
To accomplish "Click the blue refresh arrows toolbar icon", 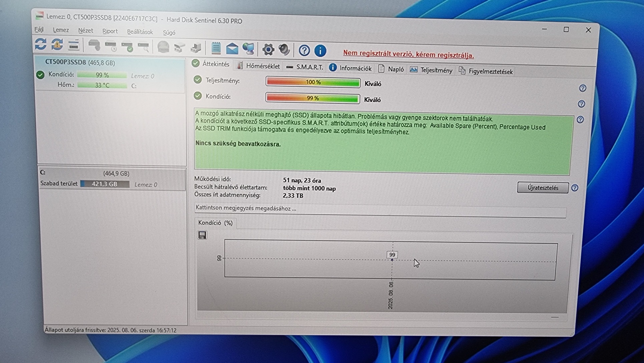I will coord(41,44).
